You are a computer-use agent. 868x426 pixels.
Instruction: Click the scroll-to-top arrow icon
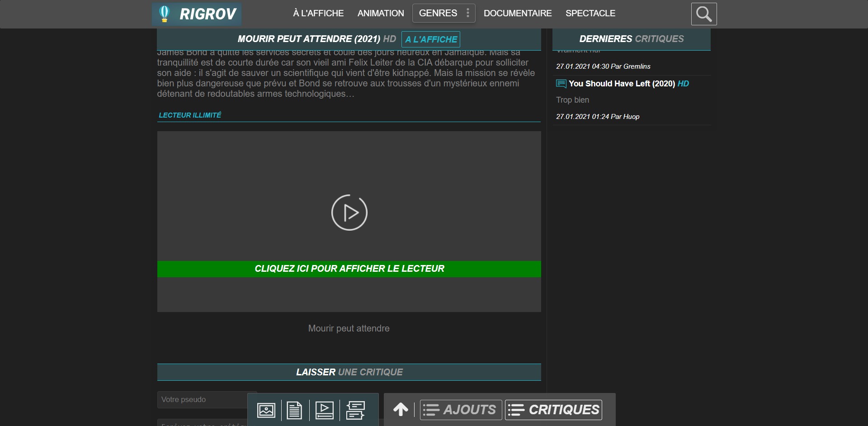pos(401,409)
